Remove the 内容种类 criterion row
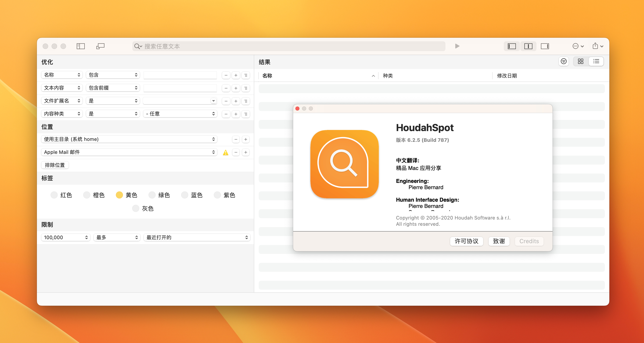The height and width of the screenshot is (343, 644). point(226,114)
